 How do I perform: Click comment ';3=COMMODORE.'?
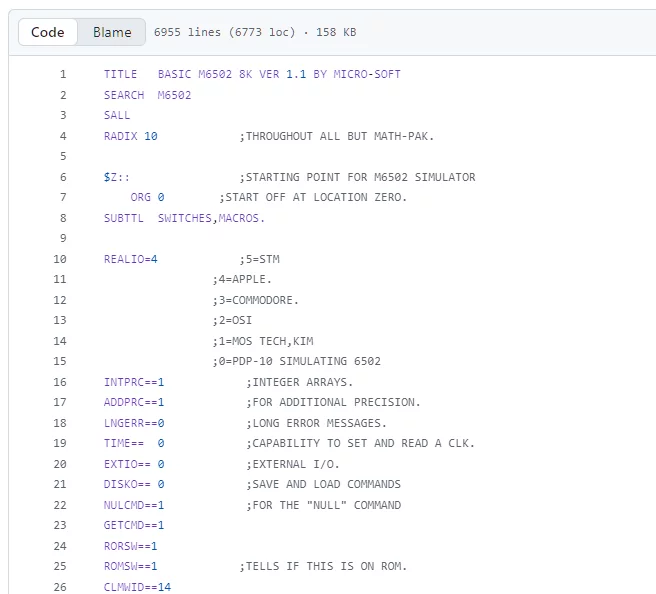tap(256, 300)
